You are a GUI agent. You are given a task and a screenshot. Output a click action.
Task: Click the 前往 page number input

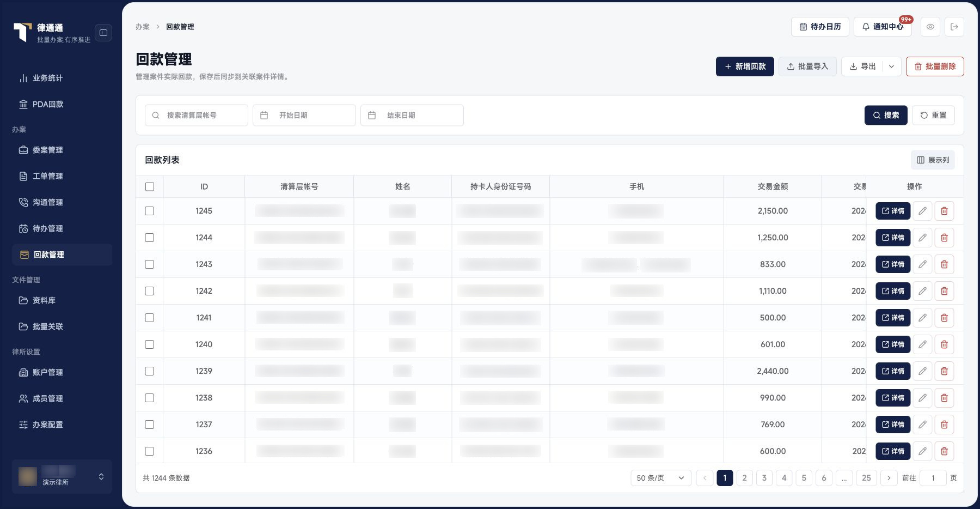pos(933,478)
